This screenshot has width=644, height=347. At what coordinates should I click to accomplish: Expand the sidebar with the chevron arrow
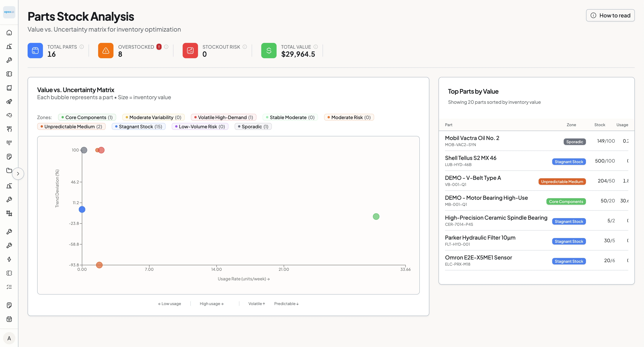(18, 174)
